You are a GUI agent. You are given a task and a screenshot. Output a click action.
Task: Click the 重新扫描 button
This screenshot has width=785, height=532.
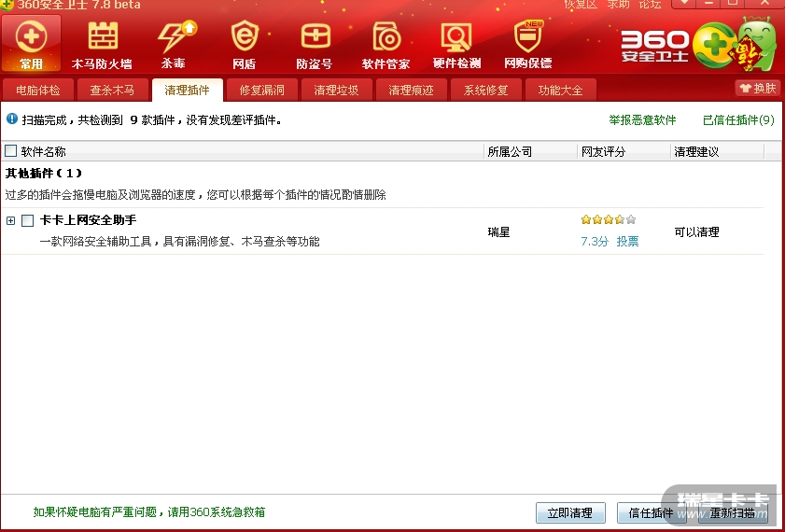point(733,513)
